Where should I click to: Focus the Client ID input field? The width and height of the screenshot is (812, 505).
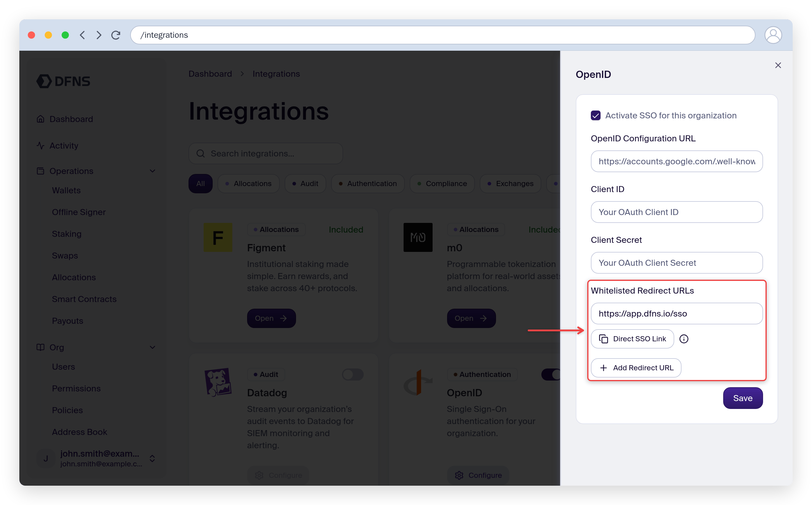point(676,212)
